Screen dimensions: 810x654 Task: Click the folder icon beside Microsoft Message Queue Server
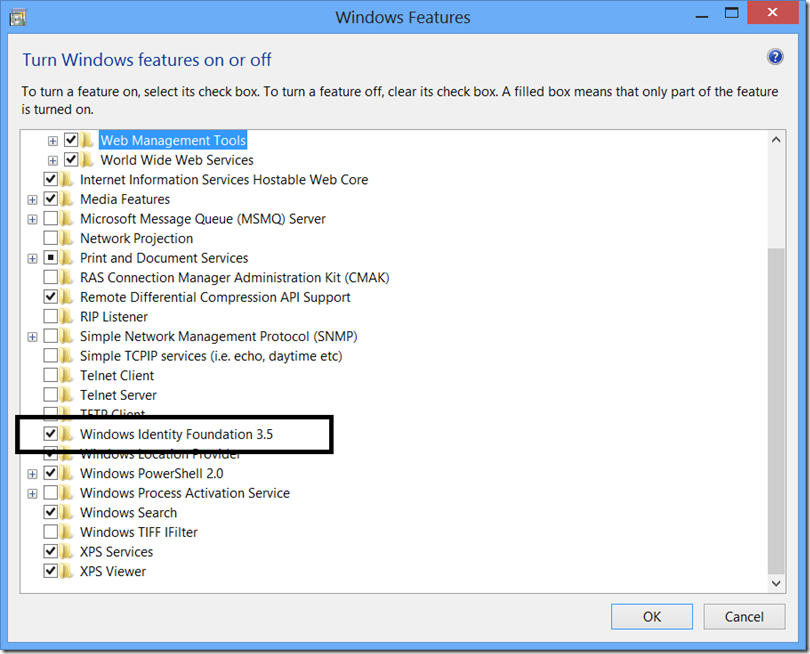pyautogui.click(x=67, y=219)
